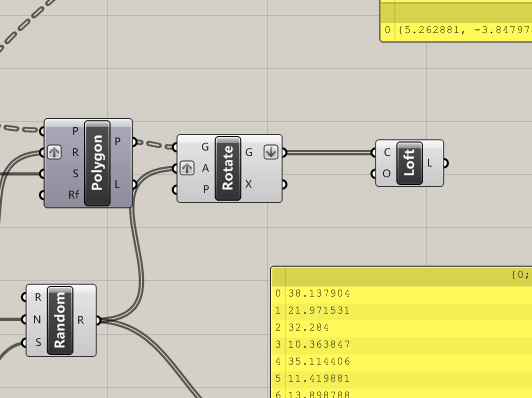Viewport: 532px width, 398px height.
Task: Click the Rotate G input parameter
Action: (205, 147)
